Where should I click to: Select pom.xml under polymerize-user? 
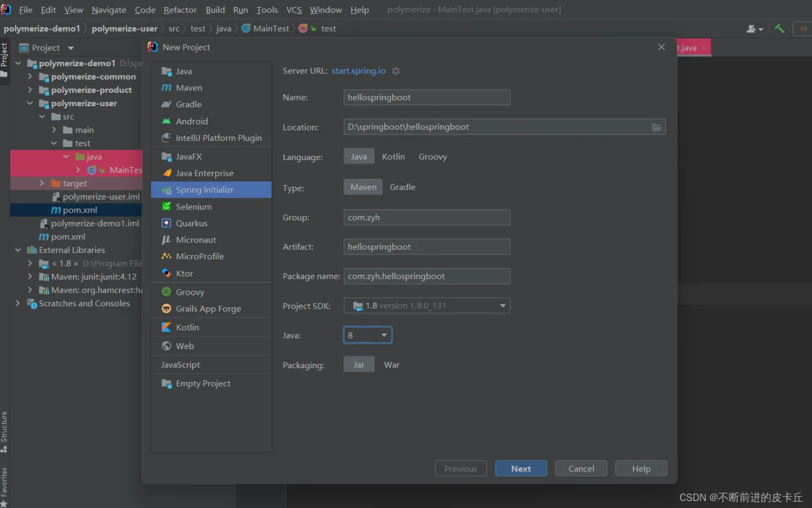[76, 210]
